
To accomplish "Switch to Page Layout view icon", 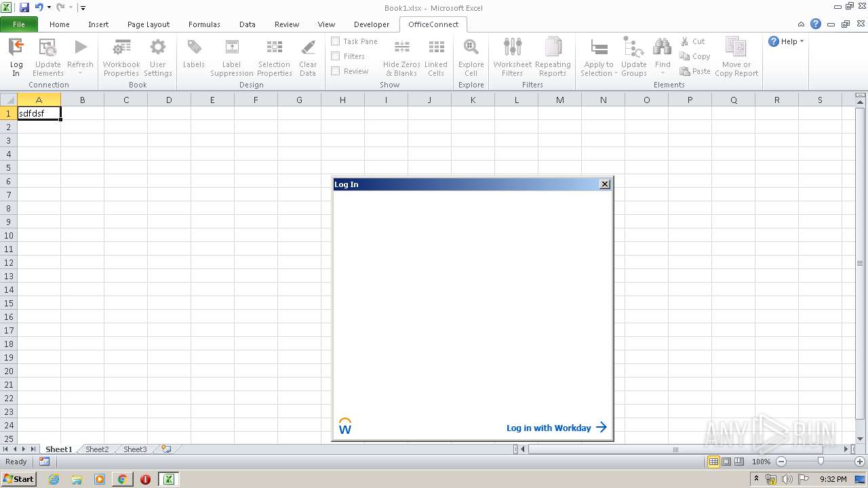I will point(726,462).
